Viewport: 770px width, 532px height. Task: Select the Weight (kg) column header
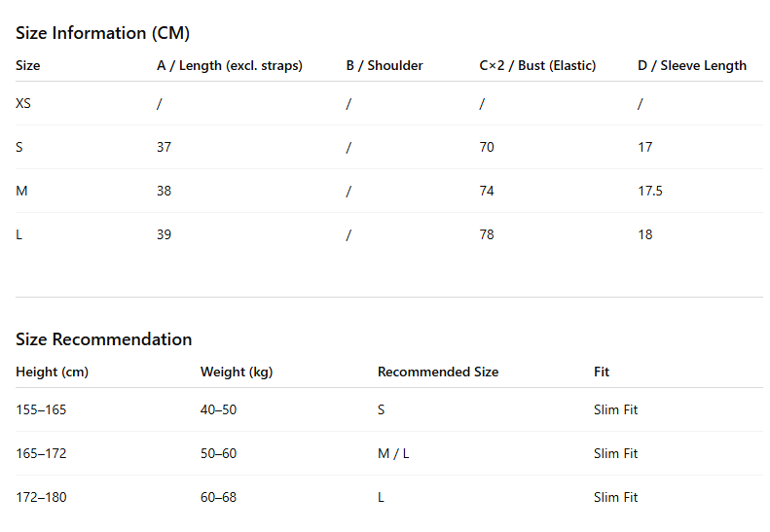237,372
